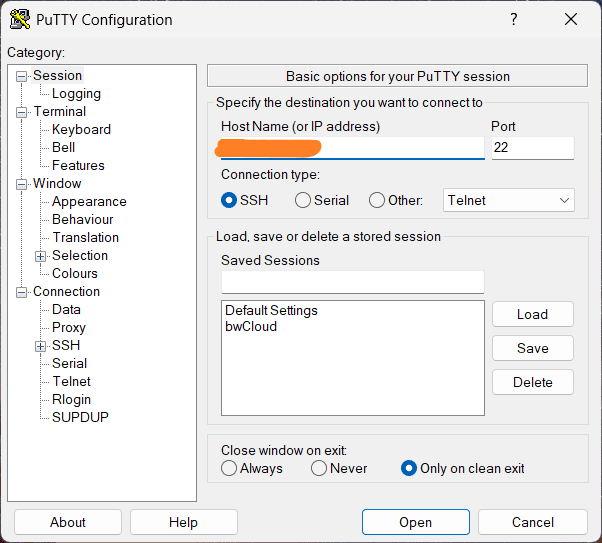Open the Translation category
The height and width of the screenshot is (543, 602).
[x=85, y=238]
